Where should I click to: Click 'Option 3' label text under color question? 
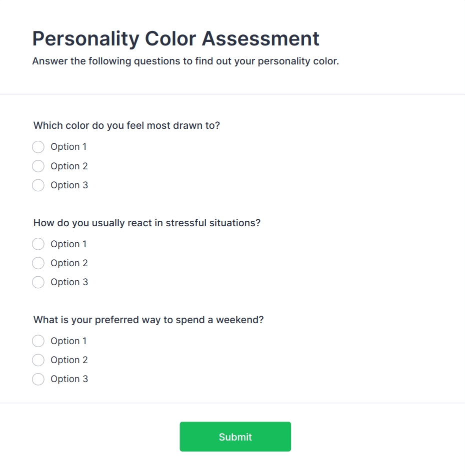[x=69, y=185]
